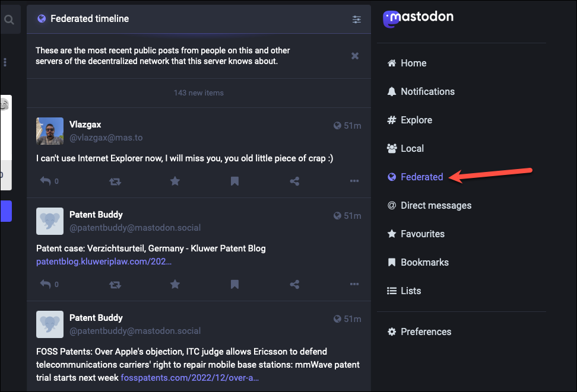
Task: Reply to Vlazgax's Internet Explorer post
Action: coord(45,181)
